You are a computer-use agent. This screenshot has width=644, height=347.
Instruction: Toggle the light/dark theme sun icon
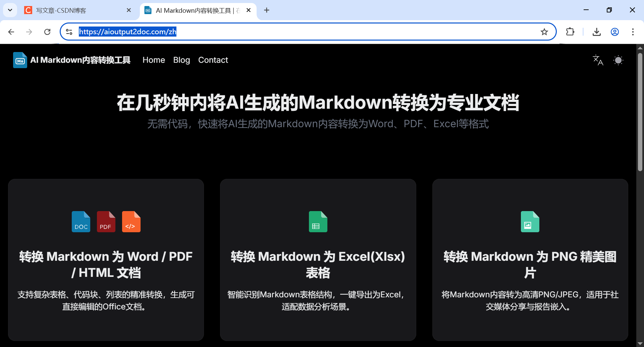[618, 60]
